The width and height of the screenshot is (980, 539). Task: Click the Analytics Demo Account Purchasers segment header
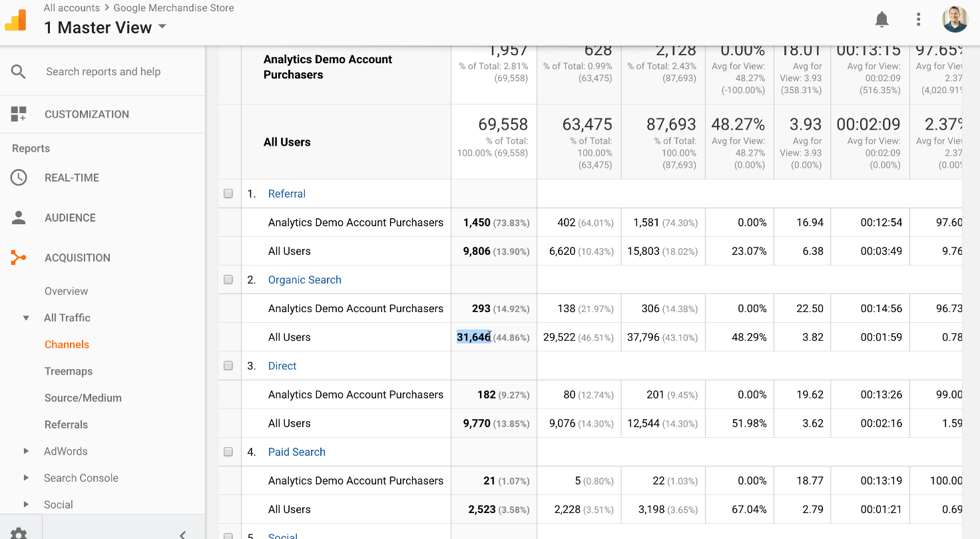click(328, 67)
